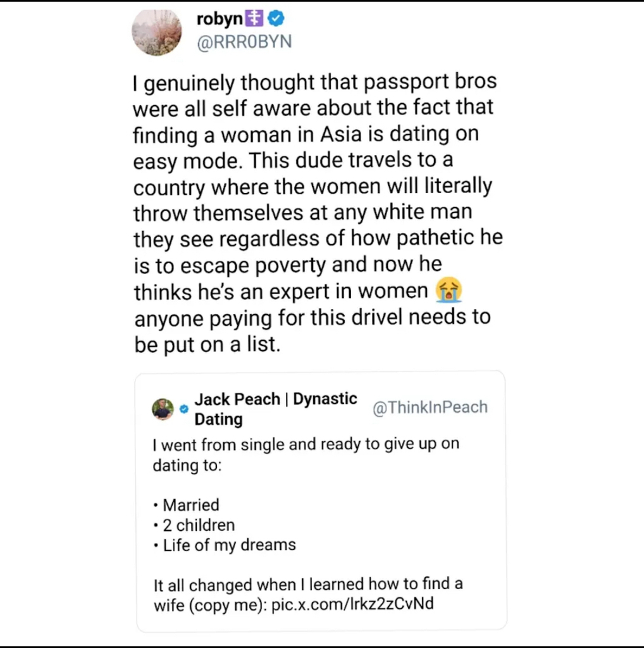Click the "Married" bullet line

[x=190, y=505]
